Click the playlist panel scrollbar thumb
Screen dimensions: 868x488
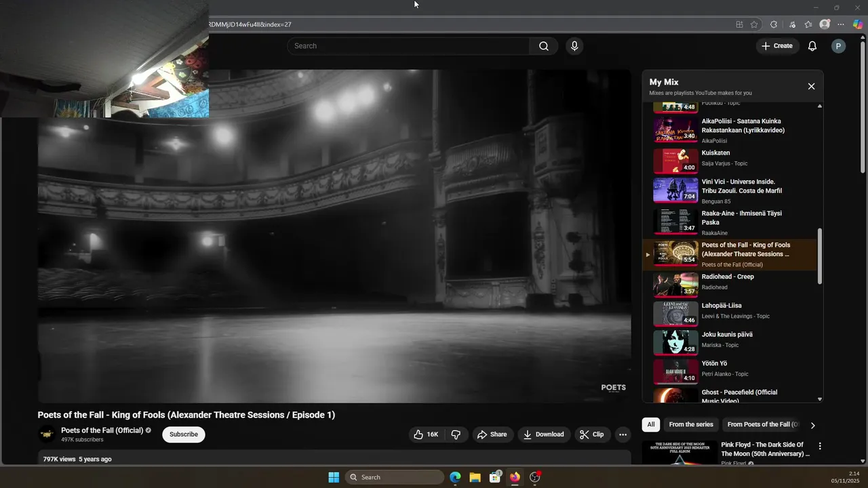click(820, 256)
